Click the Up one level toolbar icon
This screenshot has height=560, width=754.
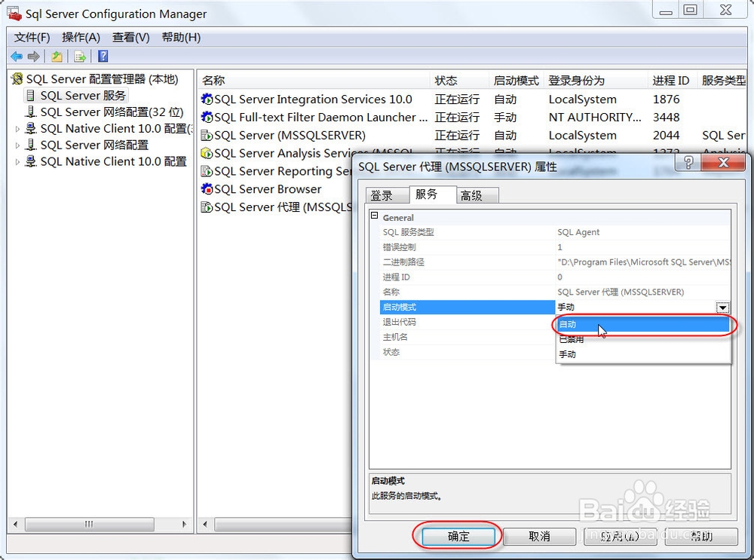tap(57, 57)
